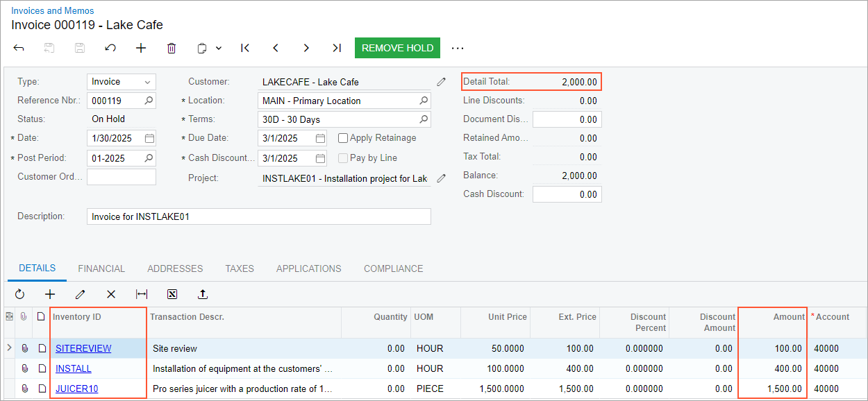Go to the last record
The image size is (868, 401).
pyautogui.click(x=337, y=48)
